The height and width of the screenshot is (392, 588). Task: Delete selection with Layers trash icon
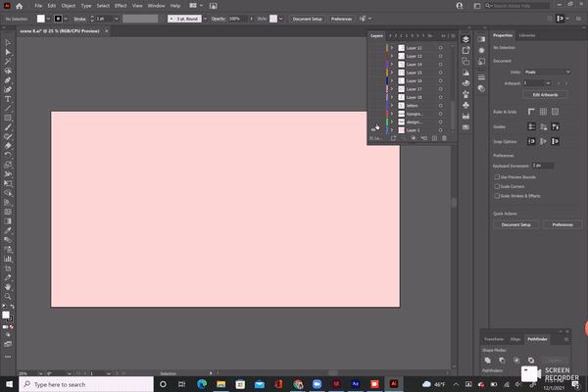point(444,138)
